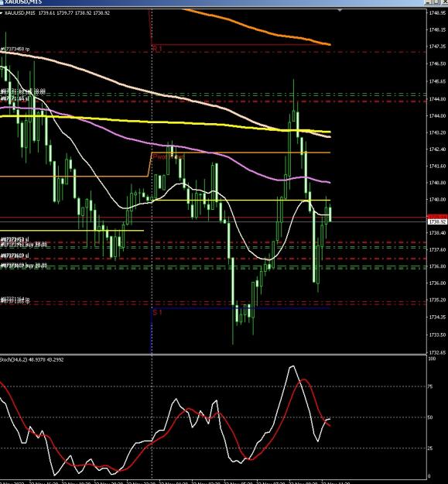The height and width of the screenshot is (484, 448).
Task: Select the white stochastic main line
Action: [292, 367]
